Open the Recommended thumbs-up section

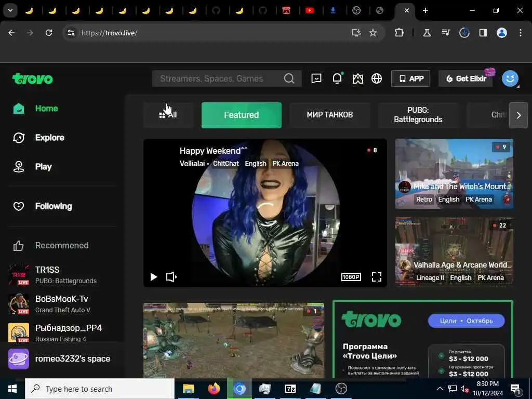point(18,245)
